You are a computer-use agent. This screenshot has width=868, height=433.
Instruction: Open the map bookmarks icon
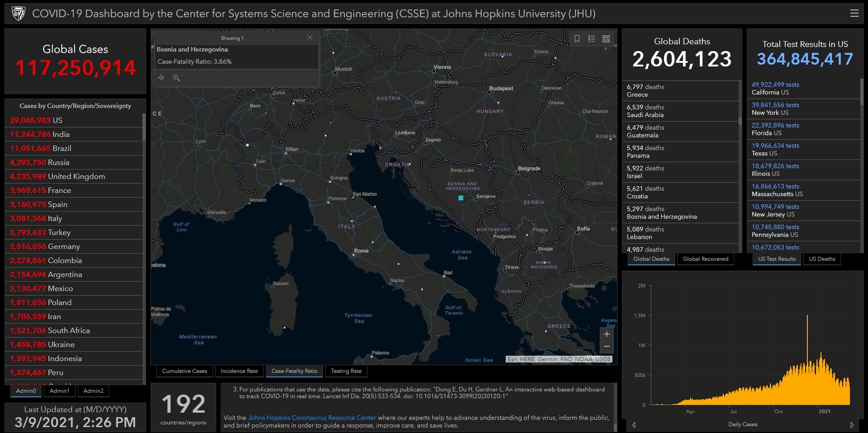click(x=577, y=39)
